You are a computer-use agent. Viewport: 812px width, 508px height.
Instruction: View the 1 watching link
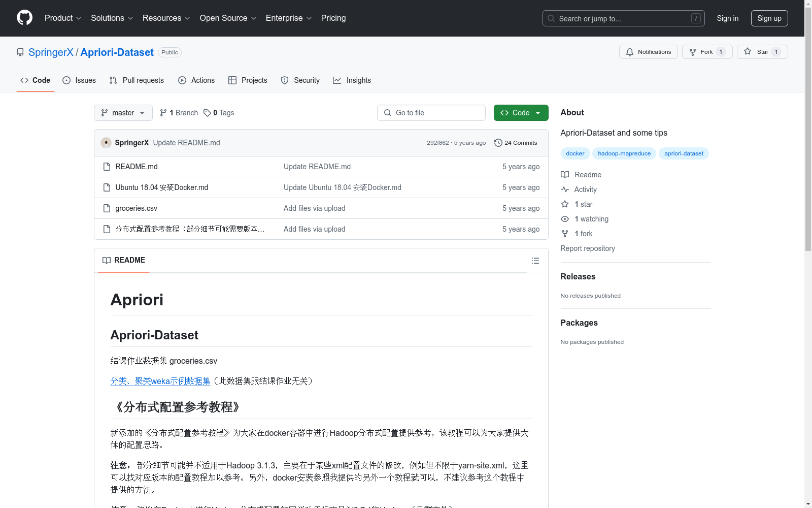click(x=585, y=219)
